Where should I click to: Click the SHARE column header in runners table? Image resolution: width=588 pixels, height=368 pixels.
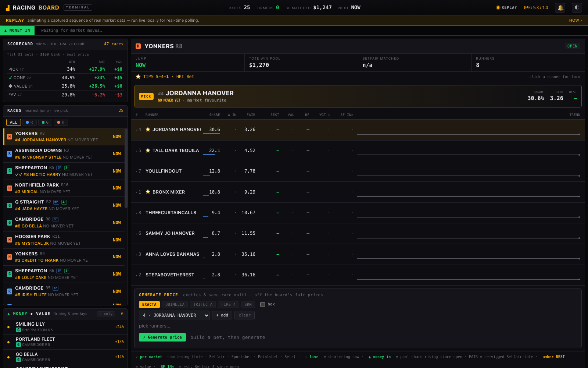[215, 115]
